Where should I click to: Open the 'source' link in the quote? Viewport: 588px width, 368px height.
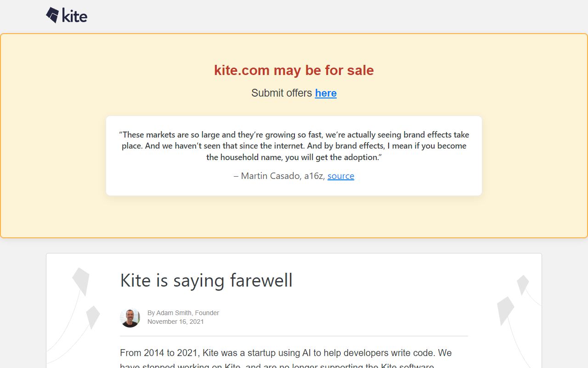(341, 176)
